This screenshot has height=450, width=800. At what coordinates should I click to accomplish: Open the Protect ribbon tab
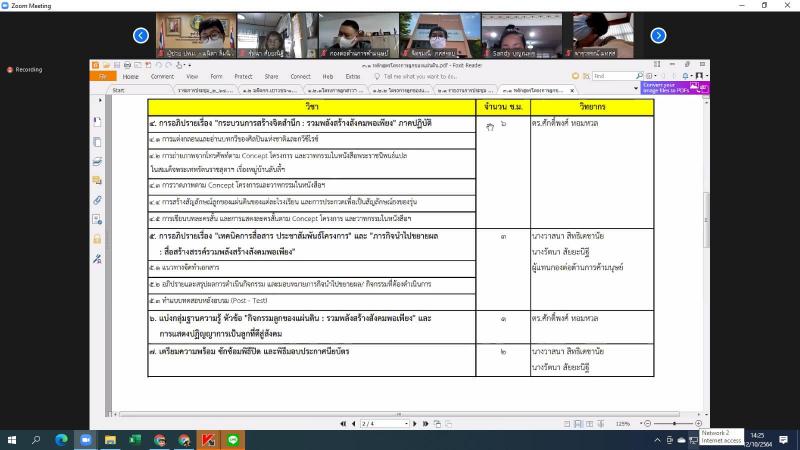click(243, 77)
